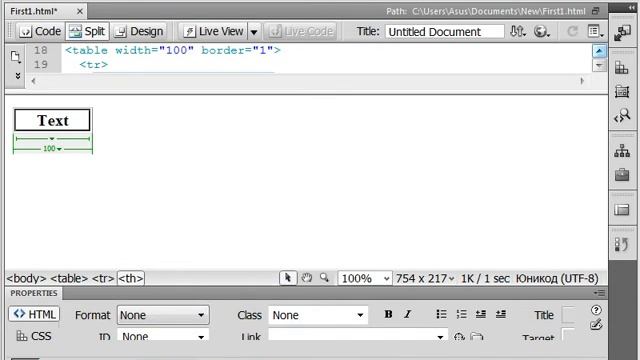Click the Refresh Design View icon

[x=573, y=31]
